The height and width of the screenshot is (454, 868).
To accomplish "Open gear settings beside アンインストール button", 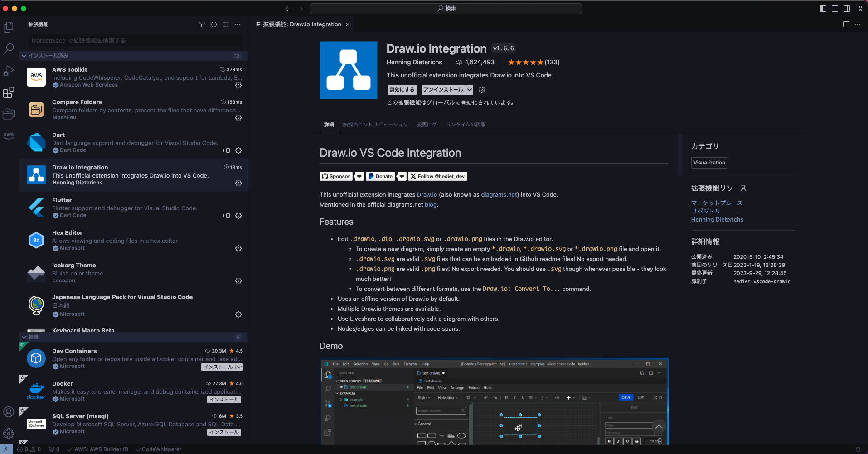I will tap(482, 90).
